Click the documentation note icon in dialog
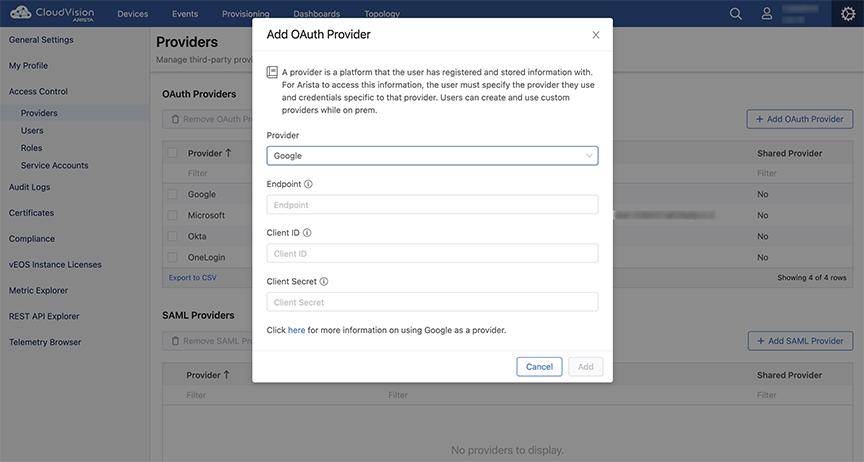This screenshot has height=462, width=864. point(272,72)
